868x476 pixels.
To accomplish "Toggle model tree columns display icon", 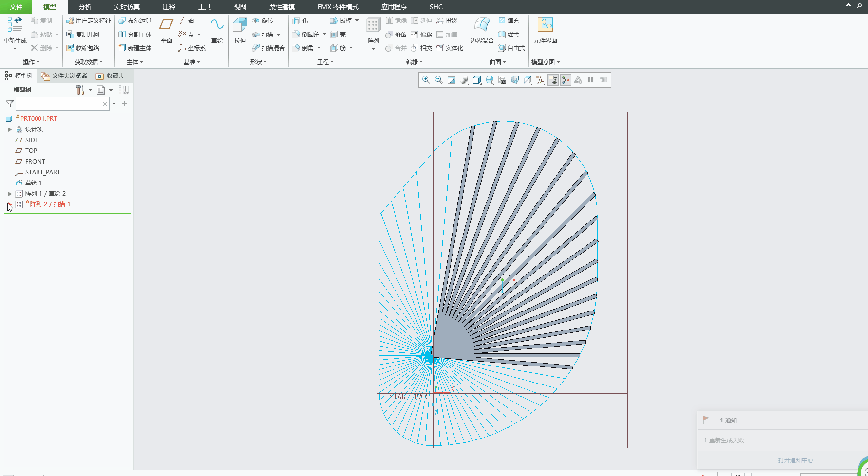I will pos(123,90).
